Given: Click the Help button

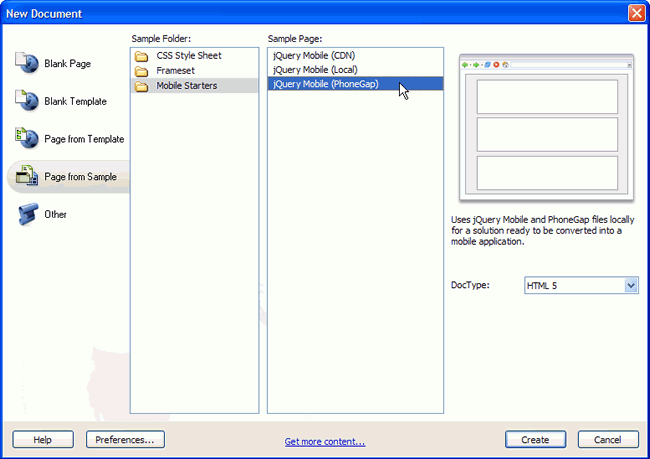Looking at the screenshot, I should (43, 440).
